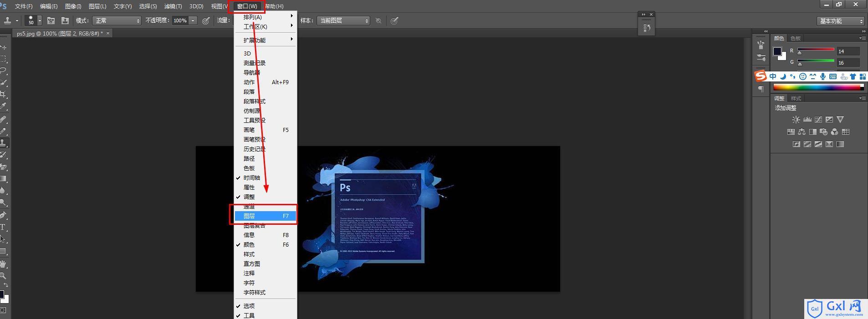Screen dimensions: 868x319
Task: Select the Rectangle shape tool
Action: click(4, 251)
